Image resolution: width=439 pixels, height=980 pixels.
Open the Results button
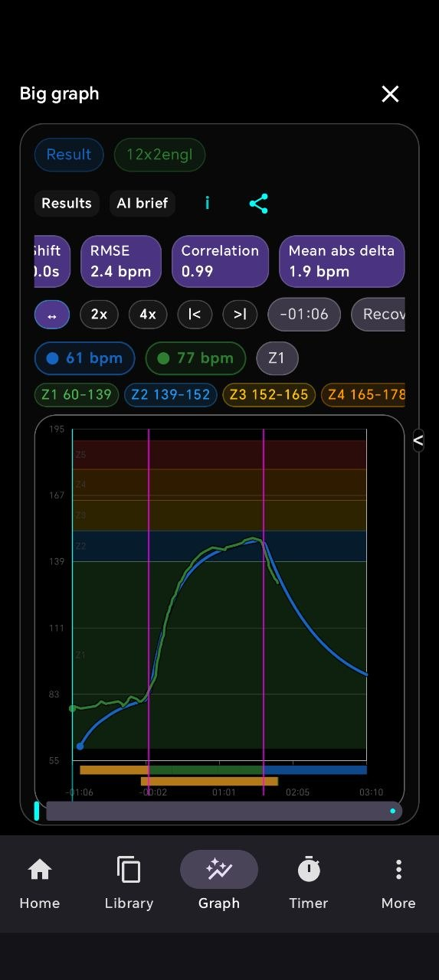point(67,203)
